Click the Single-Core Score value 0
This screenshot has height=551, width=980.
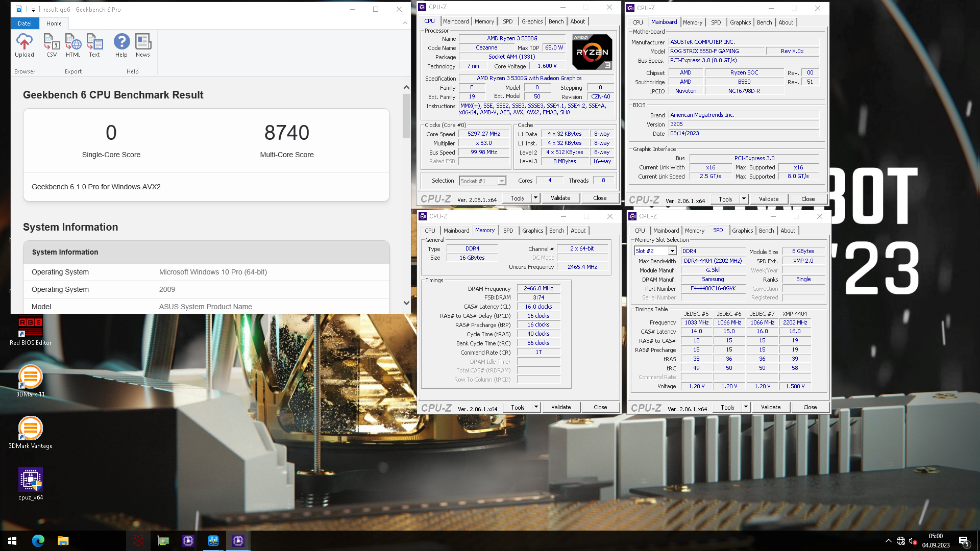point(111,133)
